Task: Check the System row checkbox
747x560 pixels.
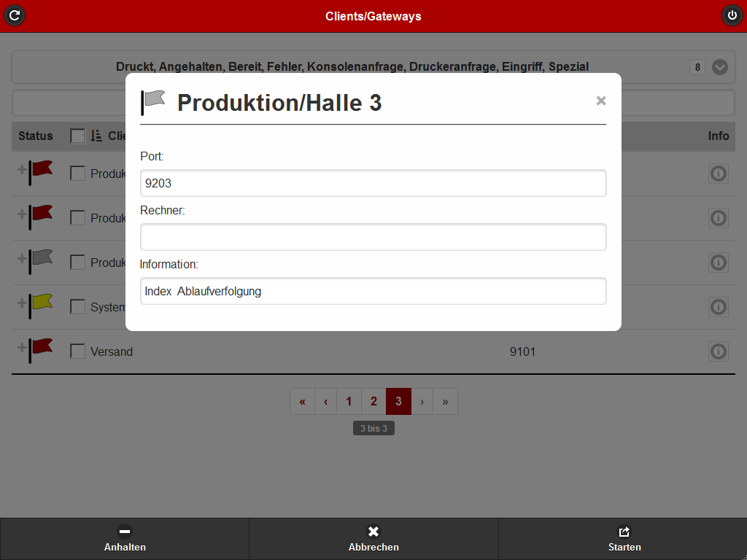Action: pos(77,307)
